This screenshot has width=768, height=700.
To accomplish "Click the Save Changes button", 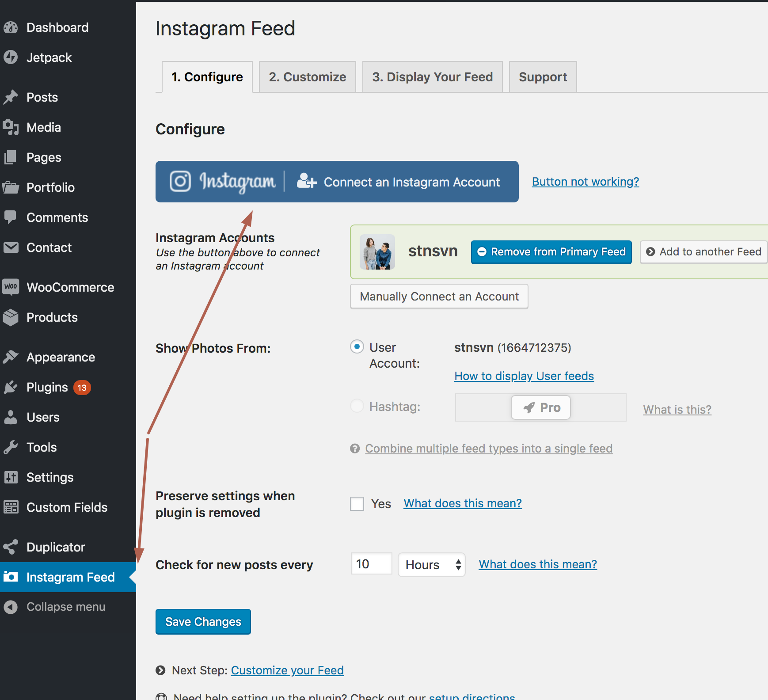I will click(203, 622).
